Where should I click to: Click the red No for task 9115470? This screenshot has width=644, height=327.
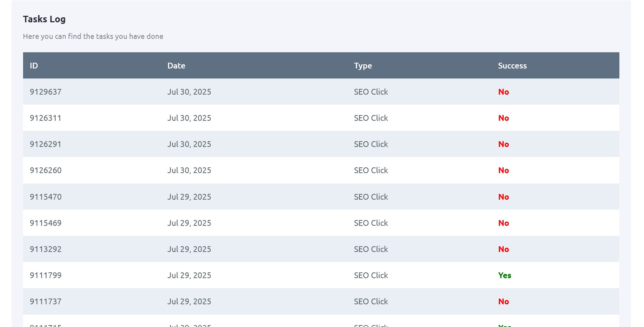[x=503, y=197]
